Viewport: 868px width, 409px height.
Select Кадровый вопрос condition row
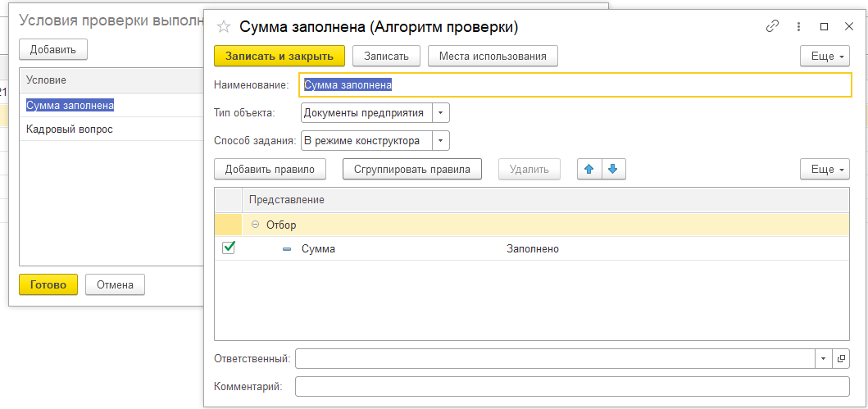[x=70, y=130]
